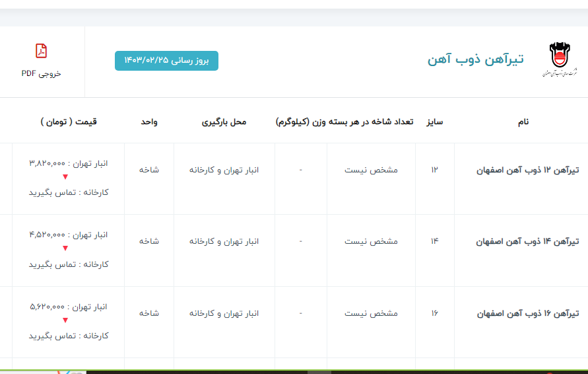The width and height of the screenshot is (588, 374).
Task: Click the تیرآهن ذوب آهن page title
Action: pos(475,59)
